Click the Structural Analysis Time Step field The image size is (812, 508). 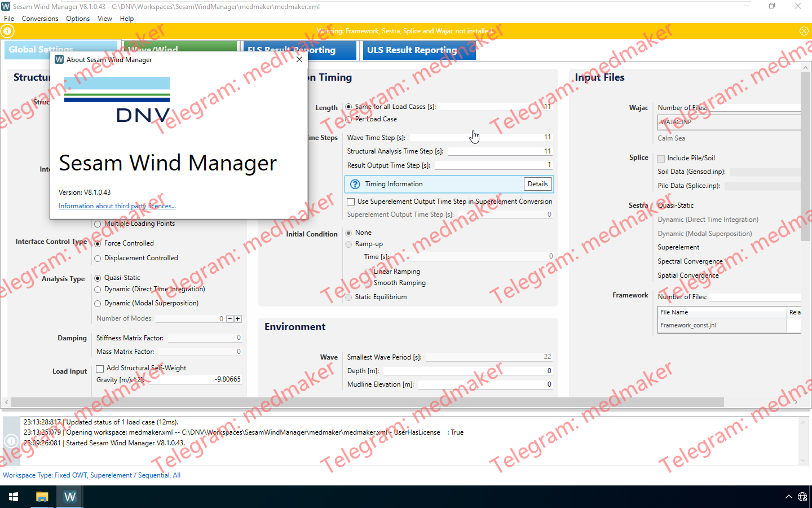point(500,151)
